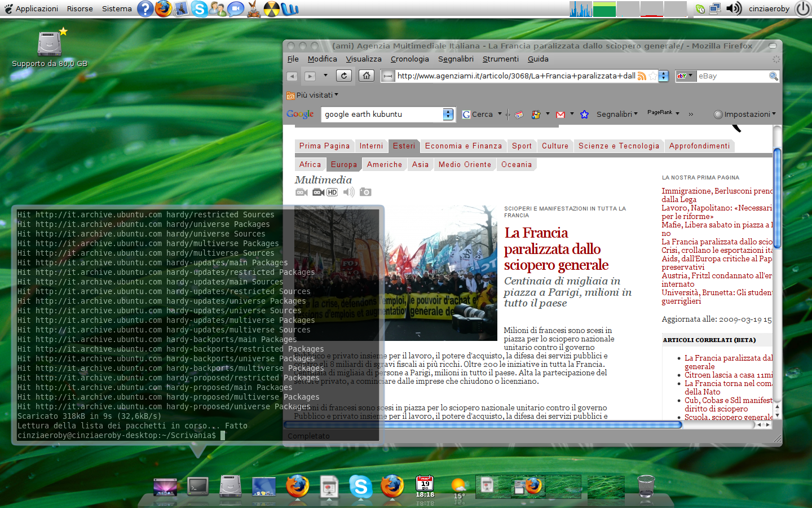Bookmark this page with the star icon
The width and height of the screenshot is (812, 508).
click(x=652, y=76)
